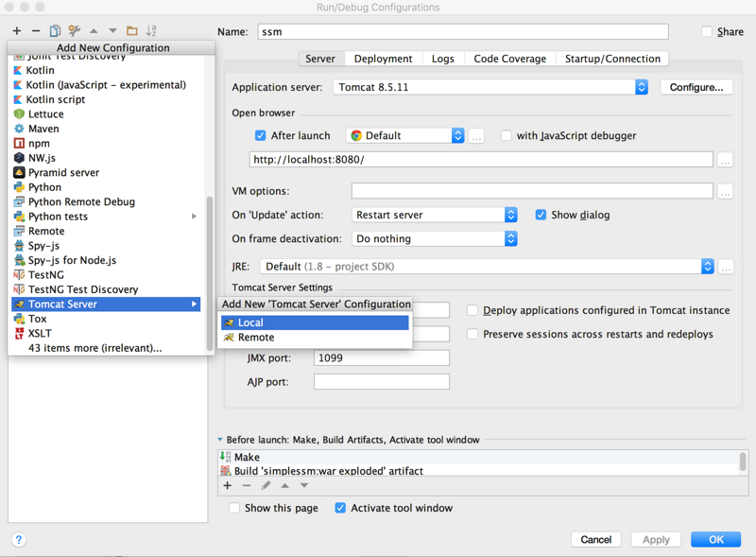Viewport: 756px width, 557px height.
Task: Open the Default browser dropdown
Action: coord(405,135)
